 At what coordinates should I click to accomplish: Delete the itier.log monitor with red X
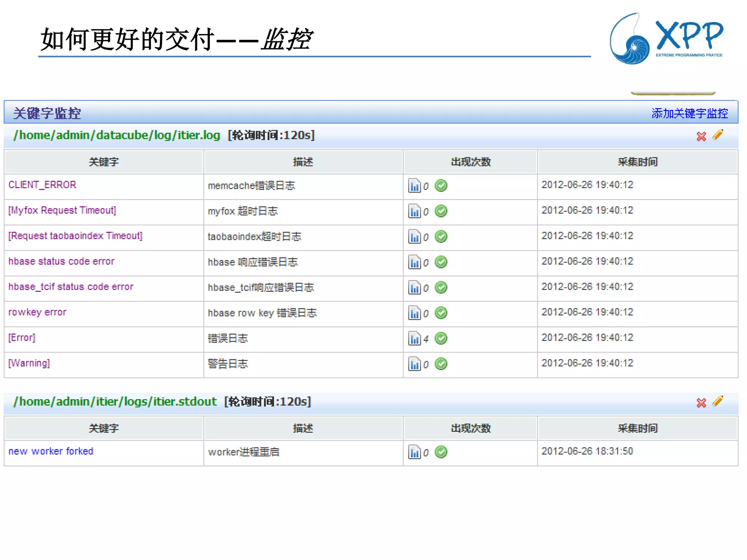coord(701,136)
